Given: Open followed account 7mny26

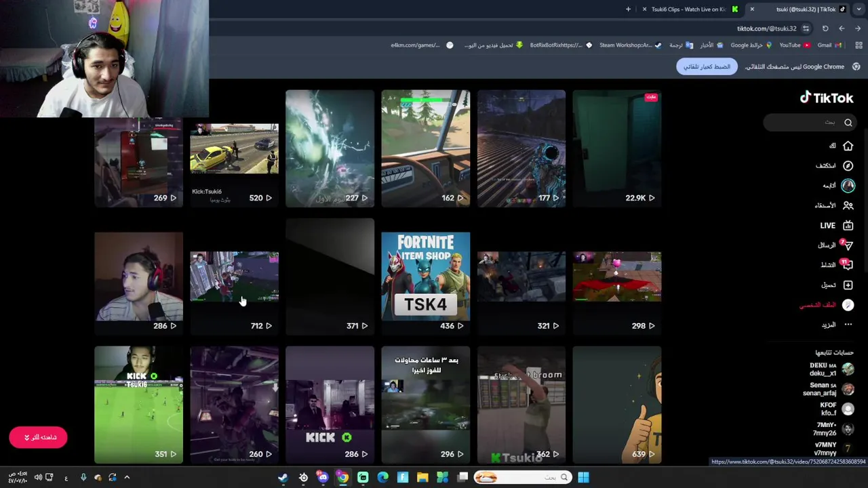Looking at the screenshot, I should (833, 428).
